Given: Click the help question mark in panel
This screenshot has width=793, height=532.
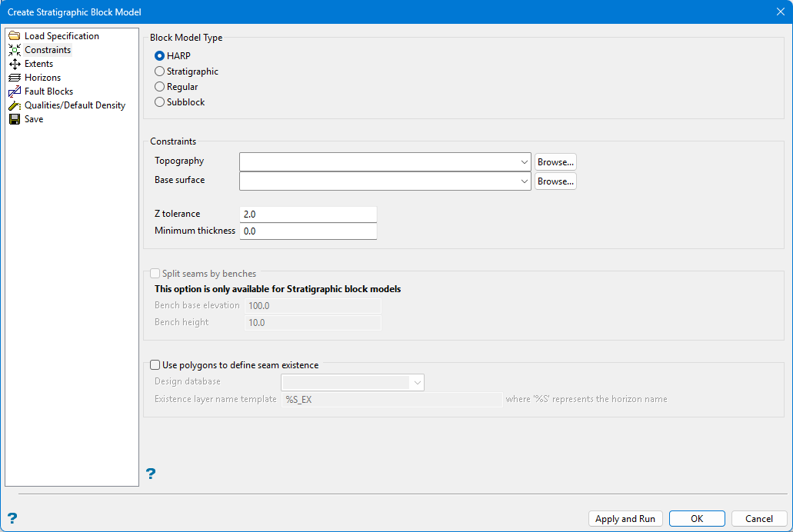Looking at the screenshot, I should 151,474.
